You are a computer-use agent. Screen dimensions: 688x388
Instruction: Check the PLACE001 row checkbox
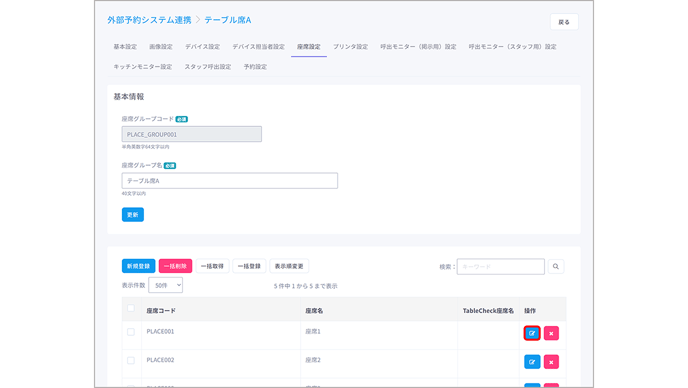click(131, 332)
